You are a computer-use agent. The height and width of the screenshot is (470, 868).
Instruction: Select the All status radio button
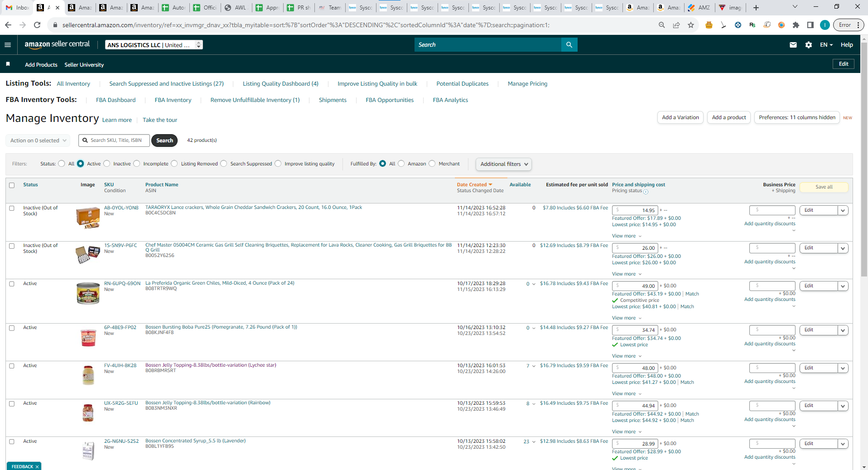(62, 164)
